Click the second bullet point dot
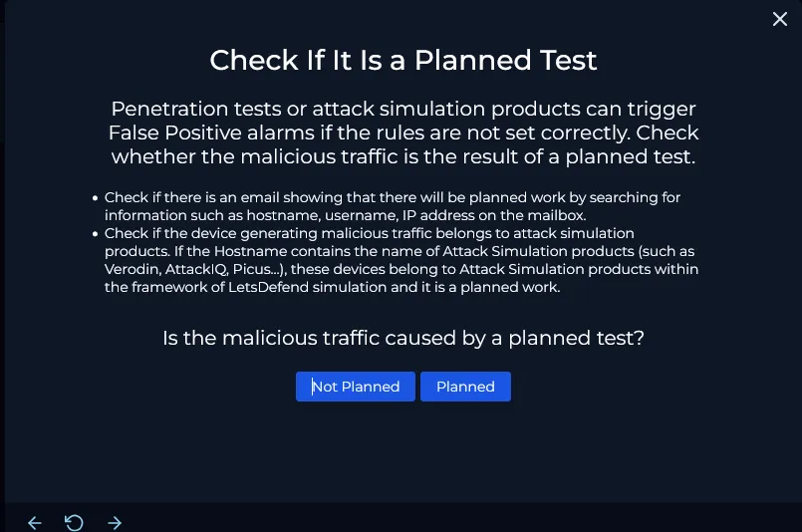 click(95, 234)
